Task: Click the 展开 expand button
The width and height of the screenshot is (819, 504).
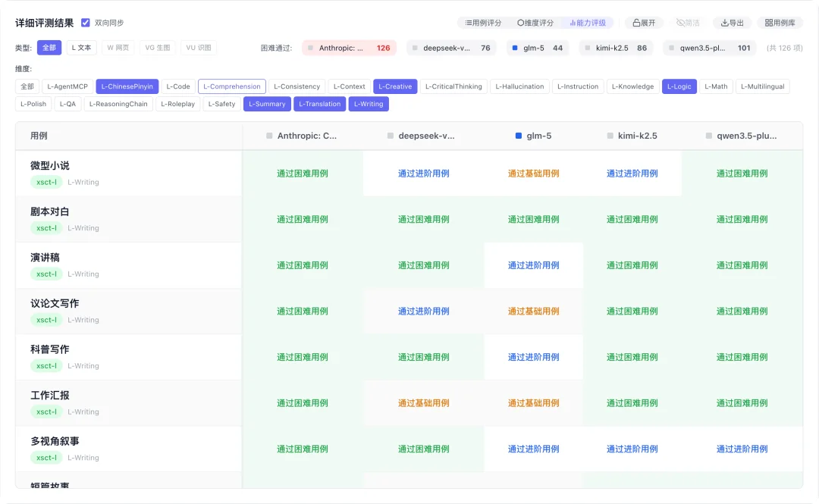Action: pos(644,23)
